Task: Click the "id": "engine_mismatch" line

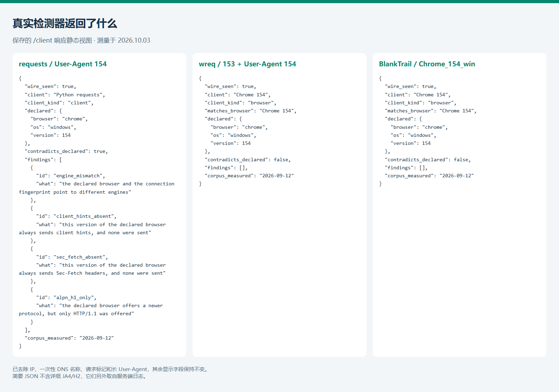Action: [71, 176]
